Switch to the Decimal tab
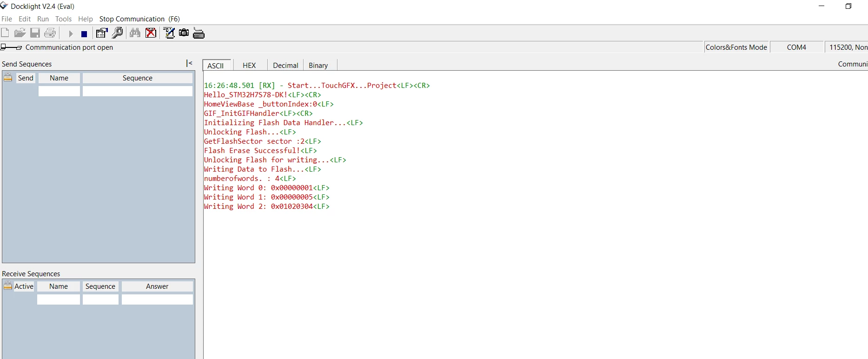 (285, 66)
